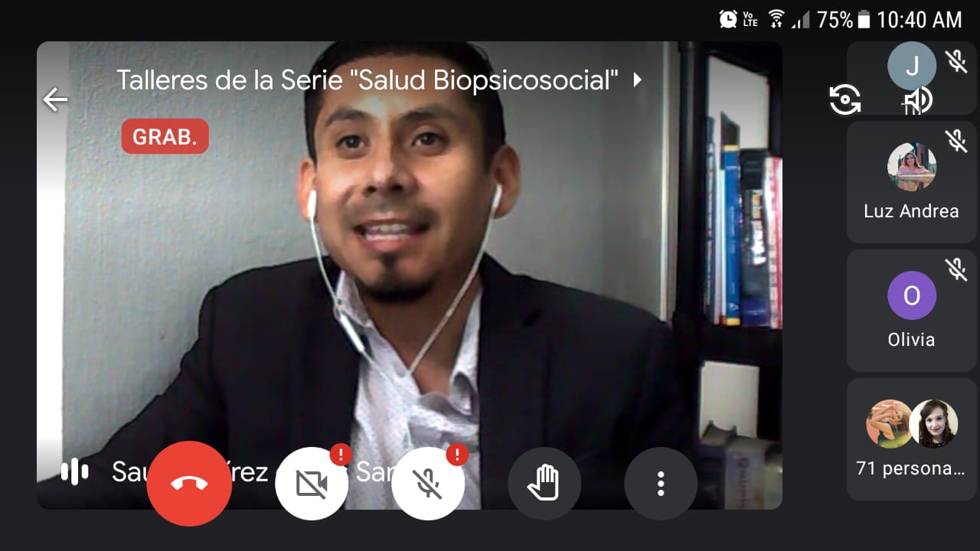This screenshot has width=980, height=551.
Task: Expand the meeting title details arrow
Action: point(637,80)
